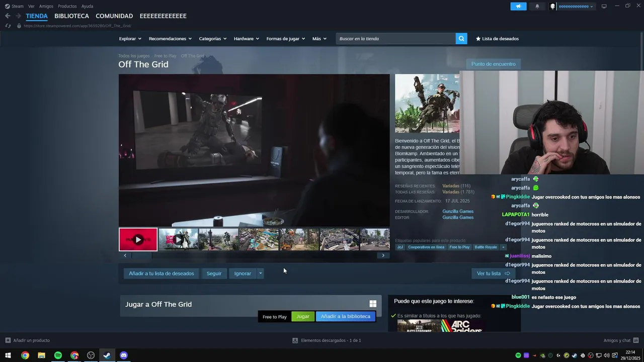The width and height of the screenshot is (644, 362).
Task: Expand the Explorar dropdown
Action: 130,39
